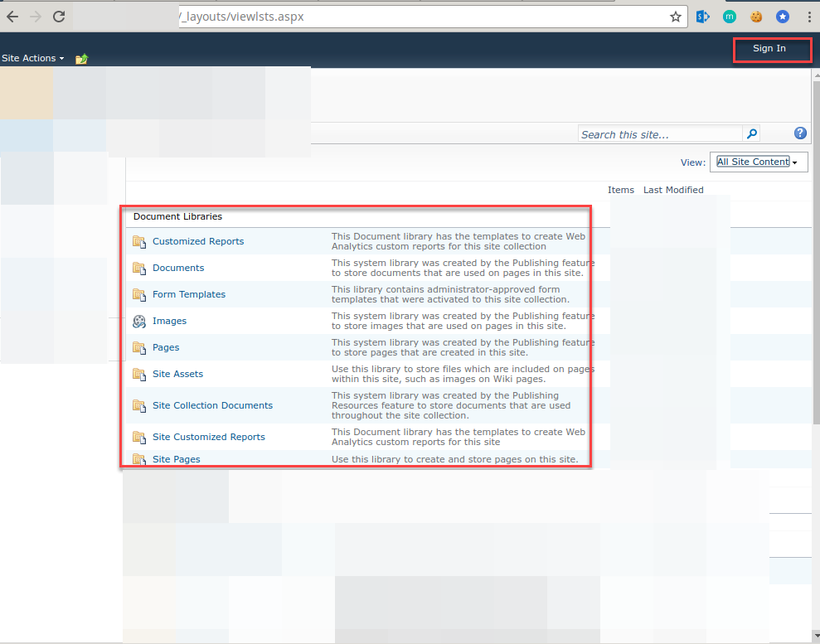Click the Search this site input field
This screenshot has width=820, height=644.
point(655,133)
